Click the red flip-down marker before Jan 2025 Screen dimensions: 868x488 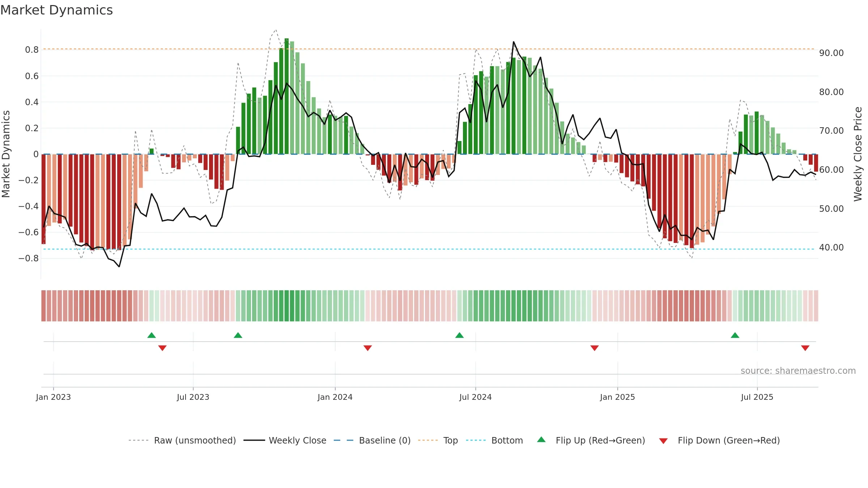point(595,348)
